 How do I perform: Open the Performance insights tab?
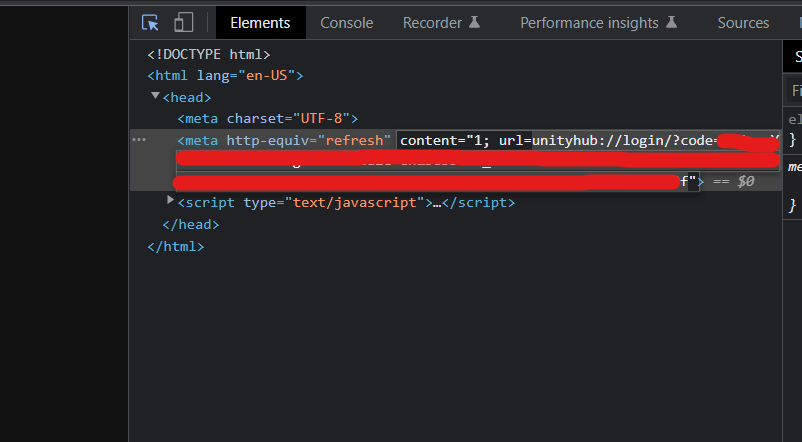pyautogui.click(x=598, y=23)
